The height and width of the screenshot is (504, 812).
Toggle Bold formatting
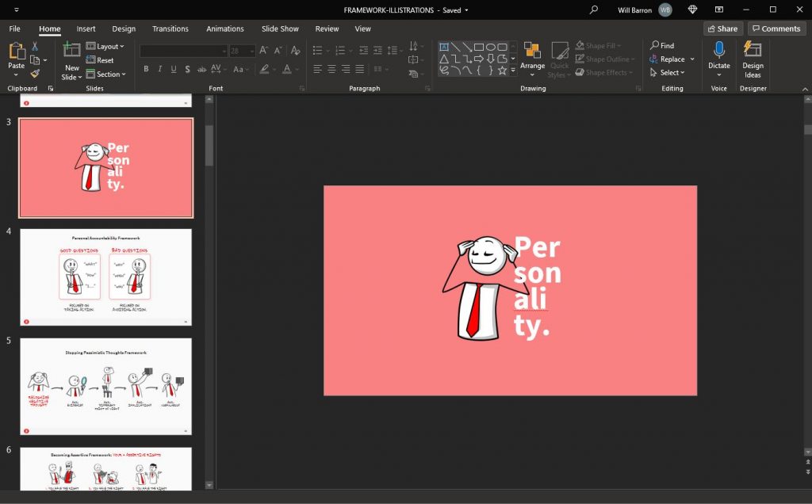point(146,69)
